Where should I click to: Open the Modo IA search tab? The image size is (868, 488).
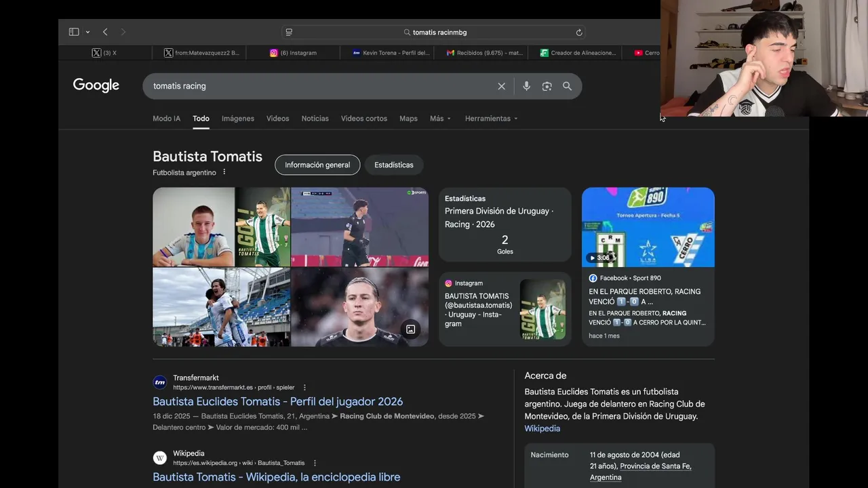pyautogui.click(x=166, y=119)
